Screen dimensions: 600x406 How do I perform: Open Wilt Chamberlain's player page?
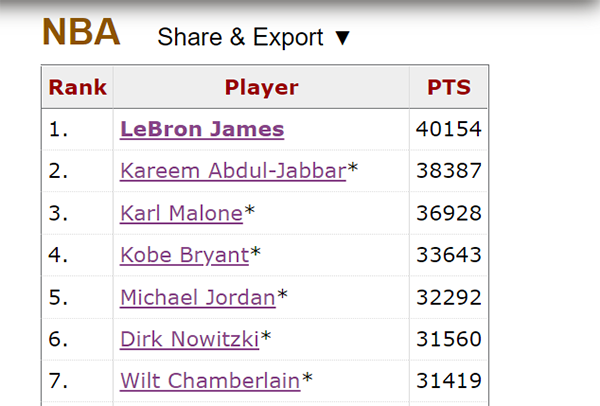210,381
